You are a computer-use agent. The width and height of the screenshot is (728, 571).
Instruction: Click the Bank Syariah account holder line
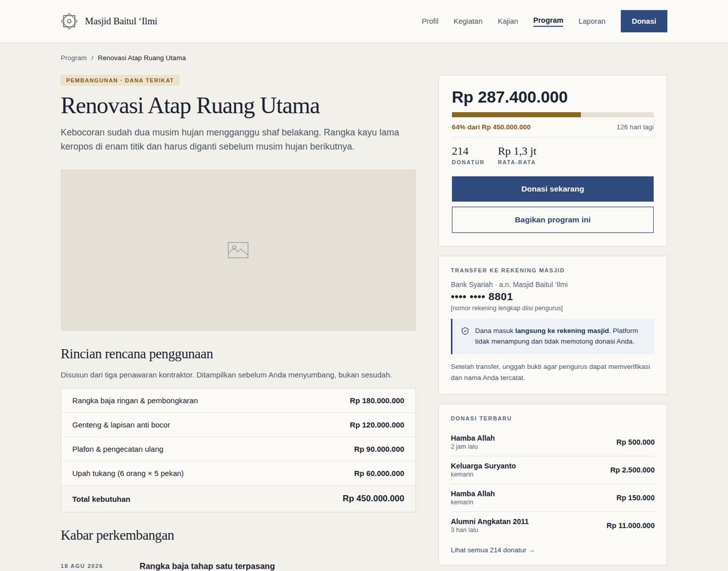tap(509, 285)
